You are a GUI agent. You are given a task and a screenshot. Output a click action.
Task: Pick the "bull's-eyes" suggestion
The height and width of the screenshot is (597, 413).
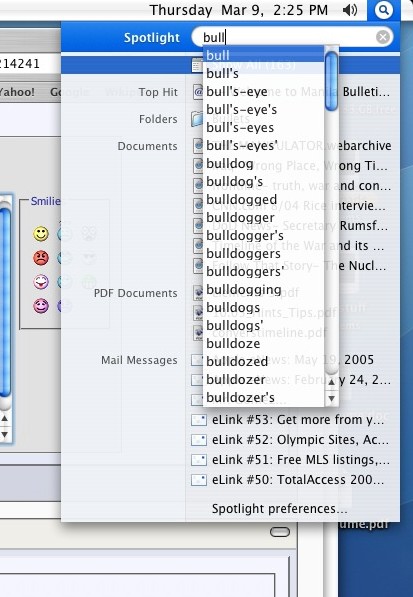[263, 128]
